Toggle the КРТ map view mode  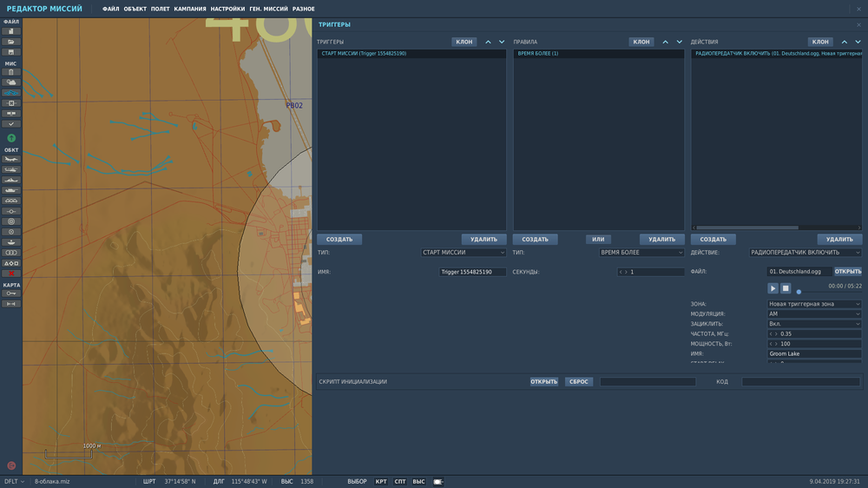pyautogui.click(x=381, y=481)
